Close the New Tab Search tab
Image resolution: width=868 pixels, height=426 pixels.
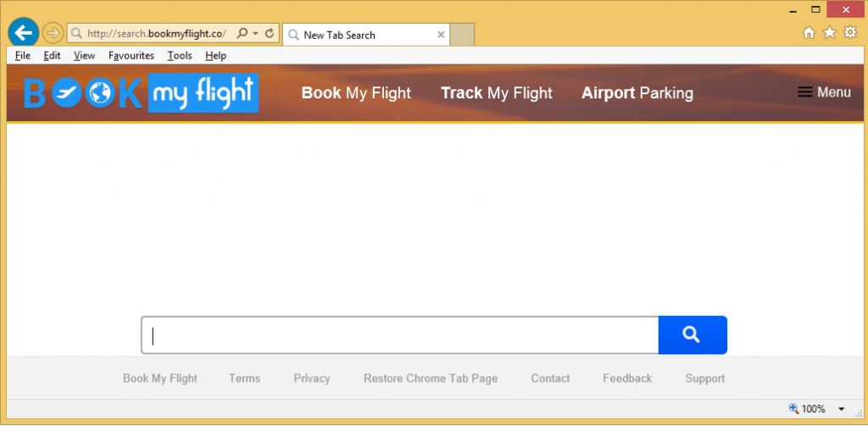coord(441,35)
